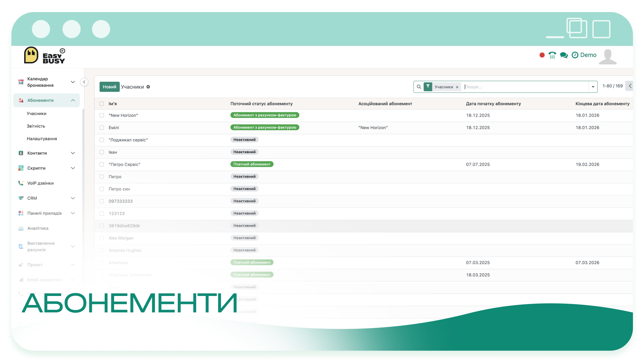Open the VoIP phone dialer icon
The height and width of the screenshot is (362, 644).
pyautogui.click(x=552, y=55)
